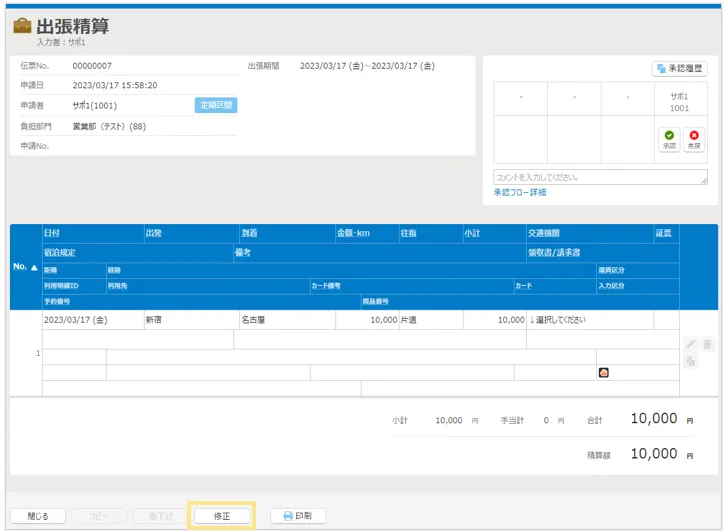Click the green 承認 approve icon
This screenshot has width=725, height=532.
point(669,135)
